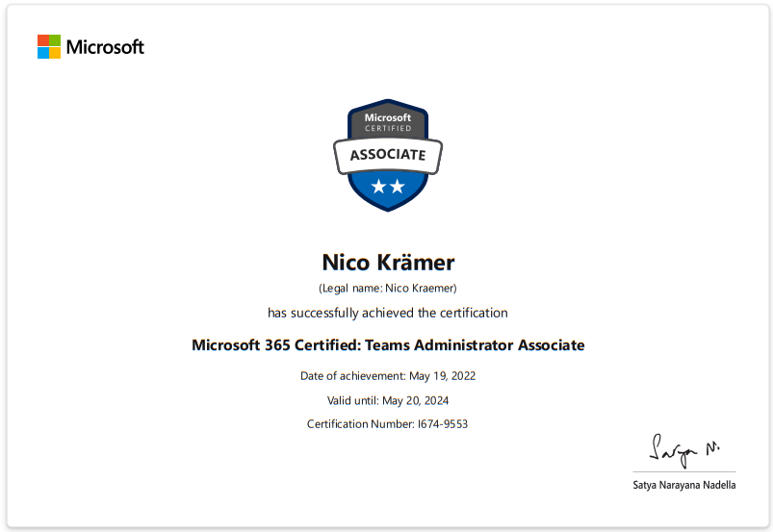This screenshot has width=773, height=532.
Task: Click the Microsoft four-color square logo
Action: (x=49, y=46)
